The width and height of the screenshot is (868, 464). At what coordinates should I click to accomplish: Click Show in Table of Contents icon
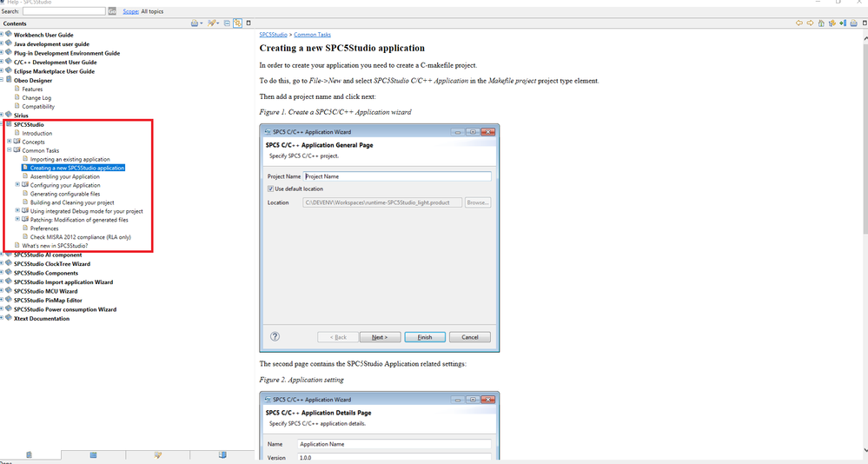(832, 23)
